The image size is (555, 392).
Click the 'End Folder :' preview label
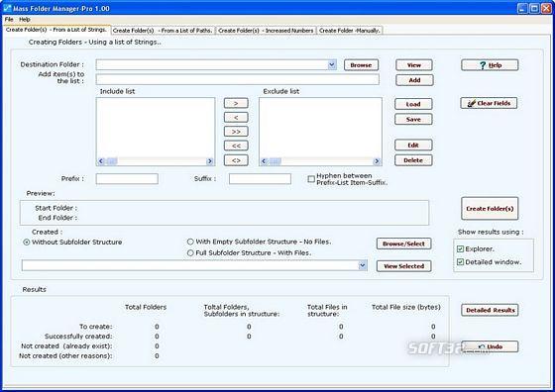[57, 218]
